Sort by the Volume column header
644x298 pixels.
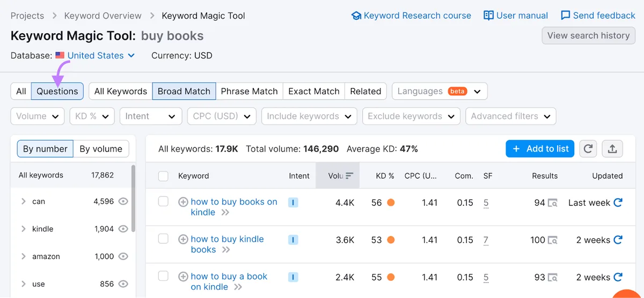coord(338,176)
